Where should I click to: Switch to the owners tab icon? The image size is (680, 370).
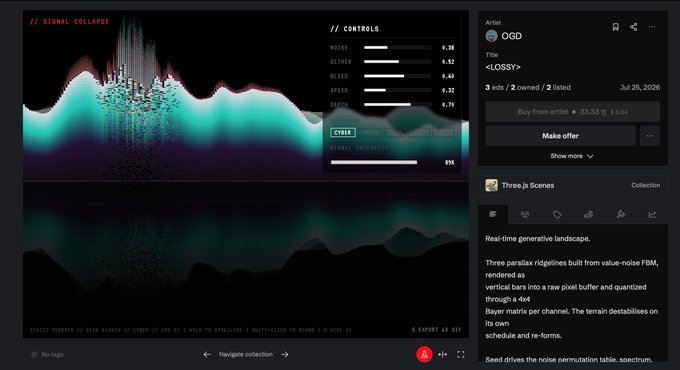[525, 214]
